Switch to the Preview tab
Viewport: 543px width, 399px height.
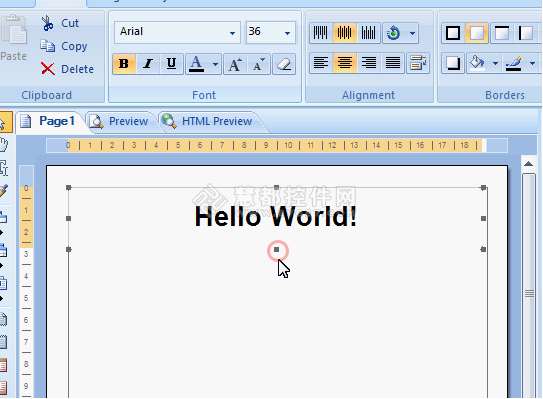(119, 121)
